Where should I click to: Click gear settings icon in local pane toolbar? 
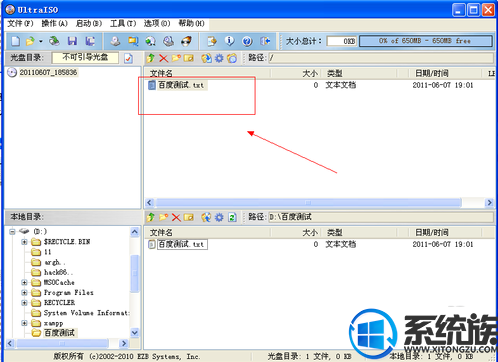click(219, 217)
